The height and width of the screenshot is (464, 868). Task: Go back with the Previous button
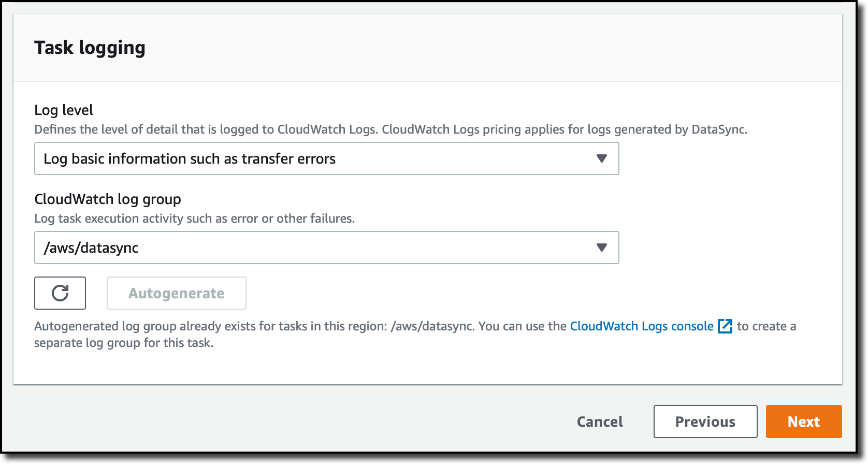click(705, 422)
